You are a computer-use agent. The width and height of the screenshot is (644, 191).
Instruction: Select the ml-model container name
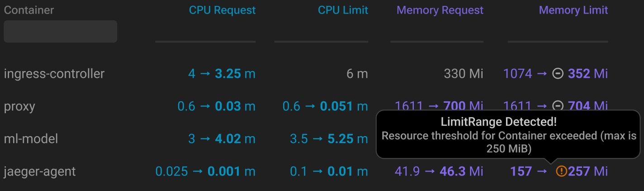[x=31, y=139]
